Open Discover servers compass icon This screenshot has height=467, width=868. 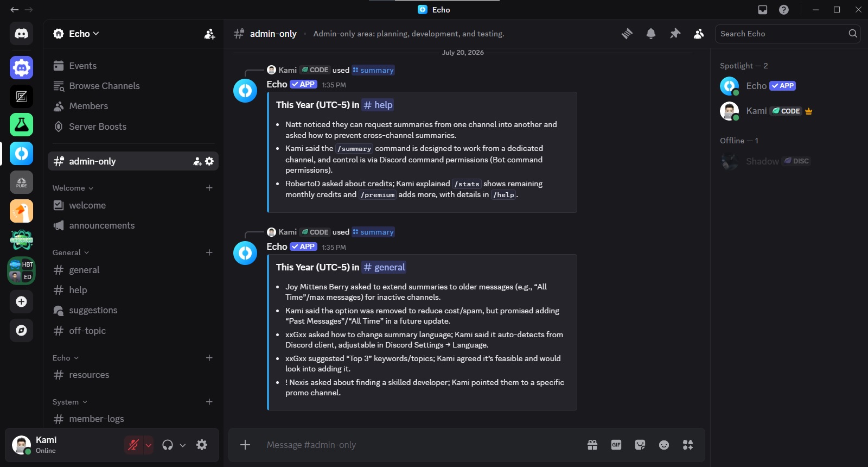click(21, 330)
